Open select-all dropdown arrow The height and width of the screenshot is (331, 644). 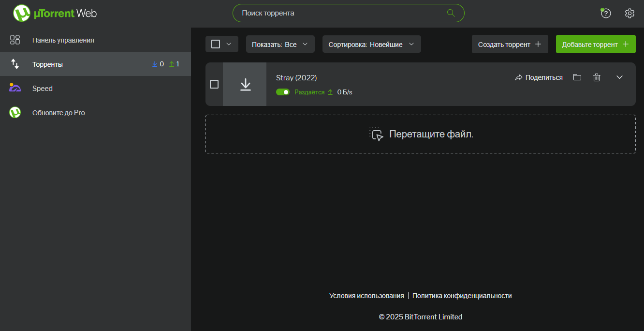pos(229,44)
